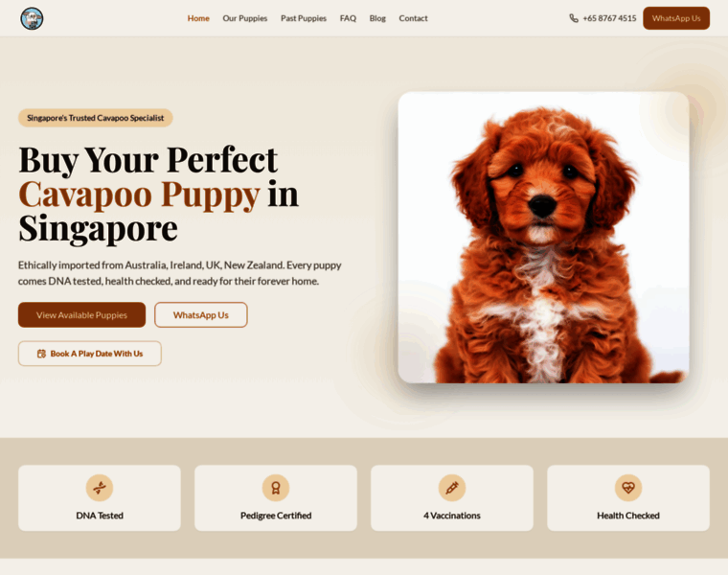Click the Singapore's Trusted Cavapoo Specialist badge
Image resolution: width=728 pixels, height=575 pixels.
(96, 118)
